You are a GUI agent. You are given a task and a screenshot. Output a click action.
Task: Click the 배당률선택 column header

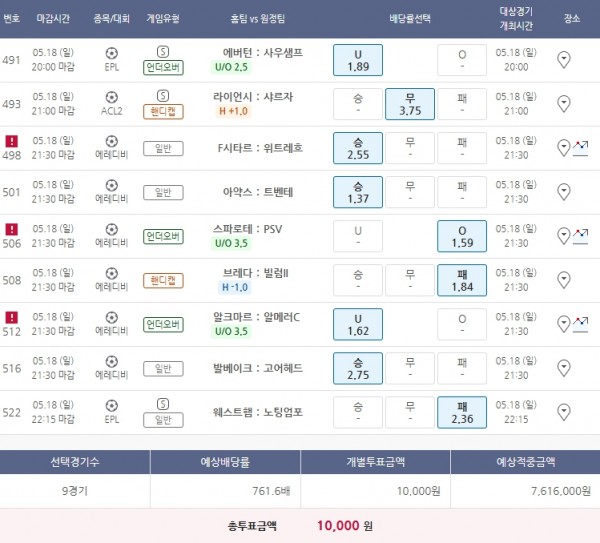tap(410, 17)
